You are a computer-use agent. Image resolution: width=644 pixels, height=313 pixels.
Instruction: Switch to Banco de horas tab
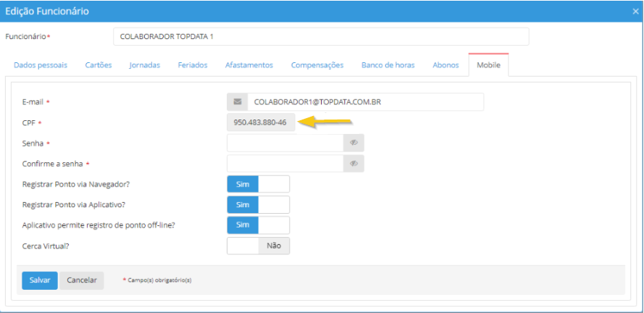coord(388,65)
